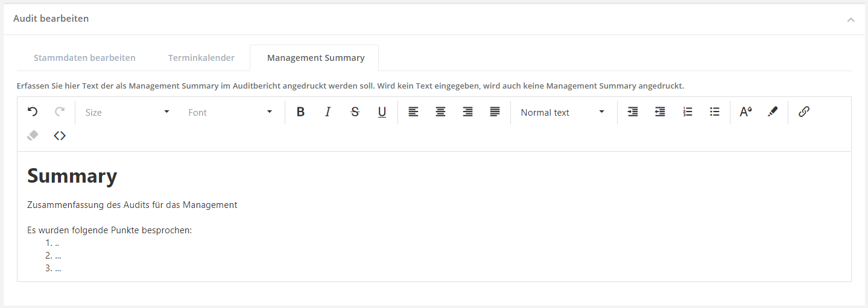Center align the text

[440, 112]
